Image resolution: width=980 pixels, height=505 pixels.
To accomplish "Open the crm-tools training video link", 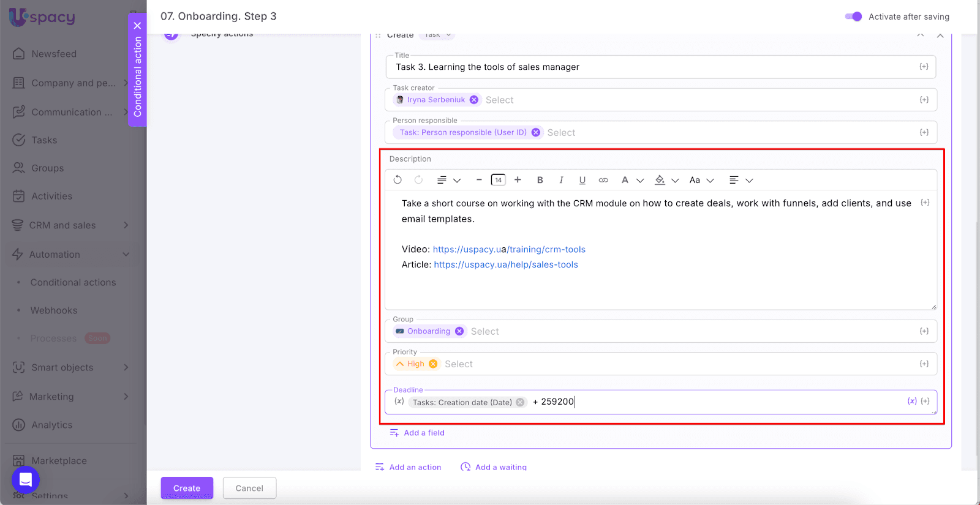I will coord(509,249).
